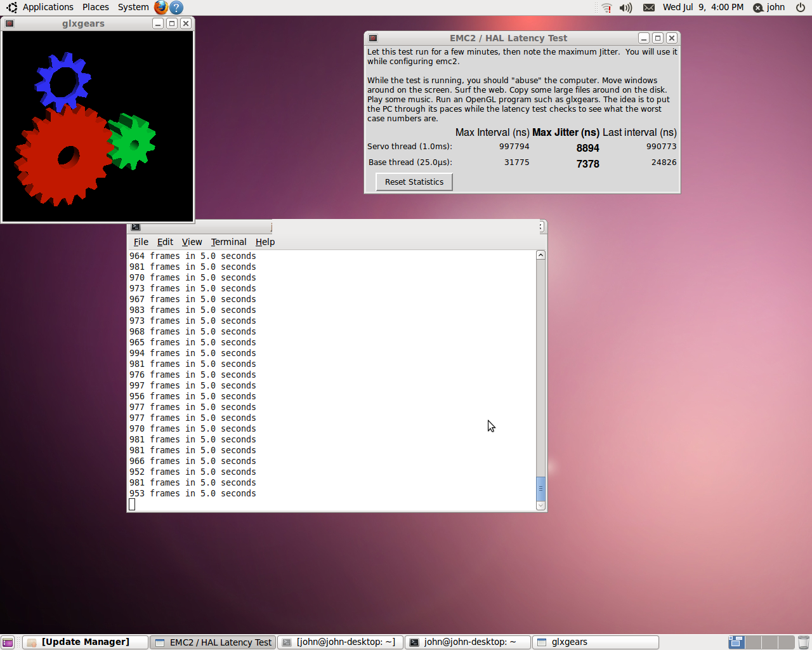Click the power/shutdown icon in top panel
The height and width of the screenshot is (650, 812).
click(x=801, y=8)
